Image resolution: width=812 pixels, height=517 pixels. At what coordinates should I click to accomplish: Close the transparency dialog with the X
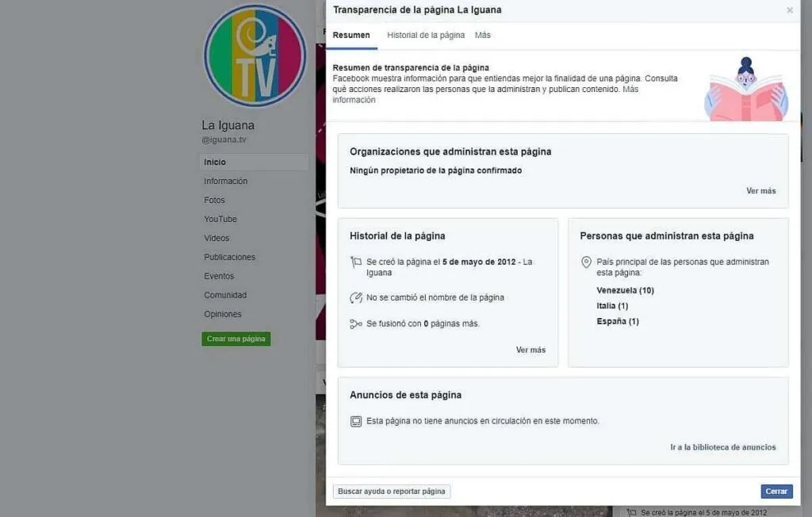click(789, 10)
